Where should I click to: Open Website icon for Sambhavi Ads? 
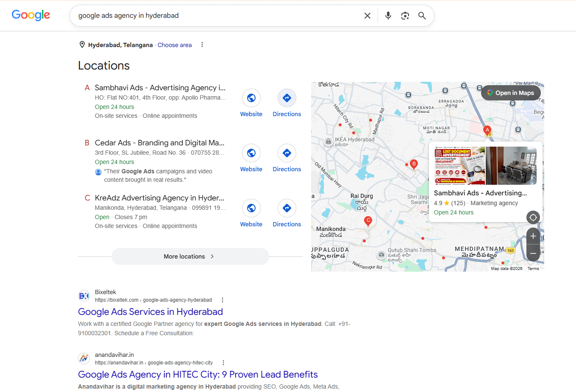(x=251, y=98)
